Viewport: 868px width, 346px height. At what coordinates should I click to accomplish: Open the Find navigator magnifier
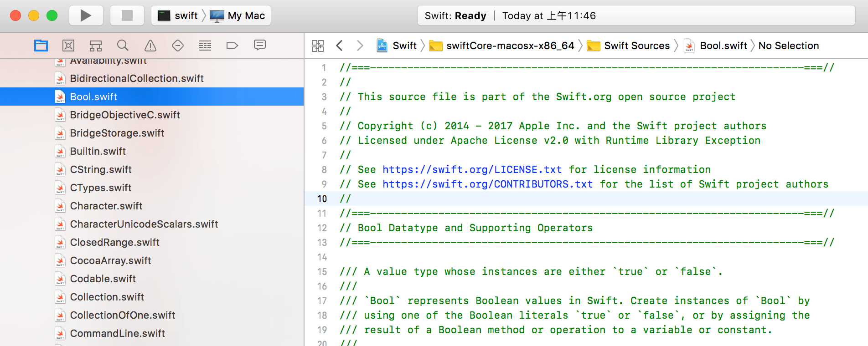[123, 46]
